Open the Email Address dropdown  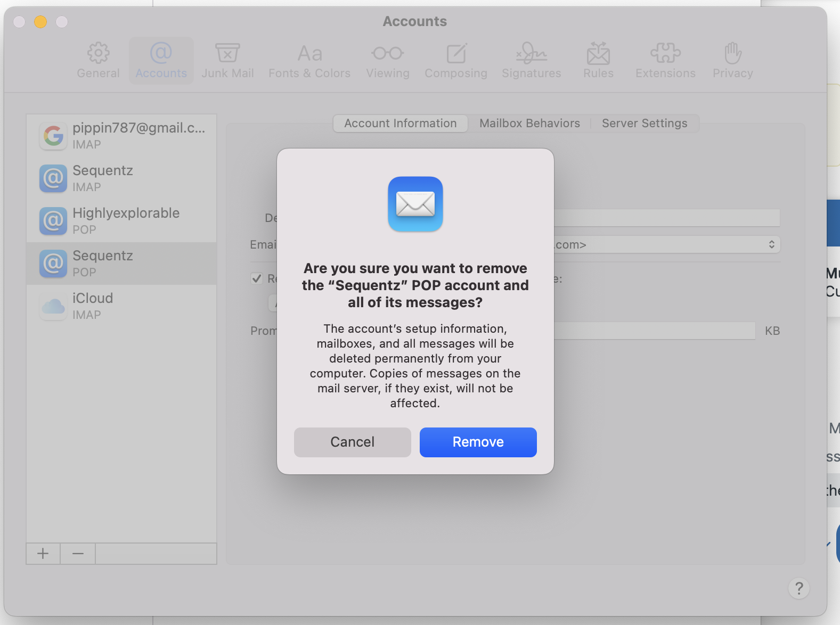tap(667, 244)
